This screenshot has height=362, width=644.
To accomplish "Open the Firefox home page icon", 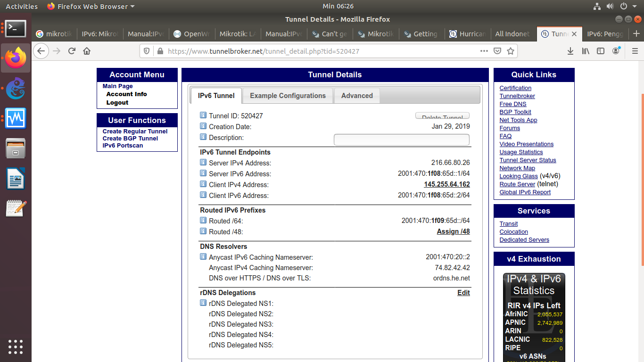I will (87, 51).
